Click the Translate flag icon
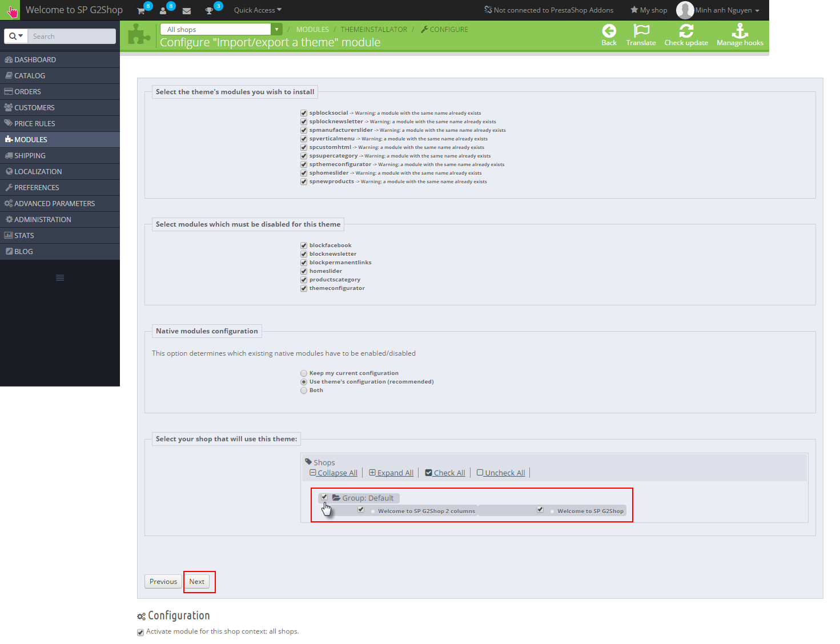 point(641,31)
